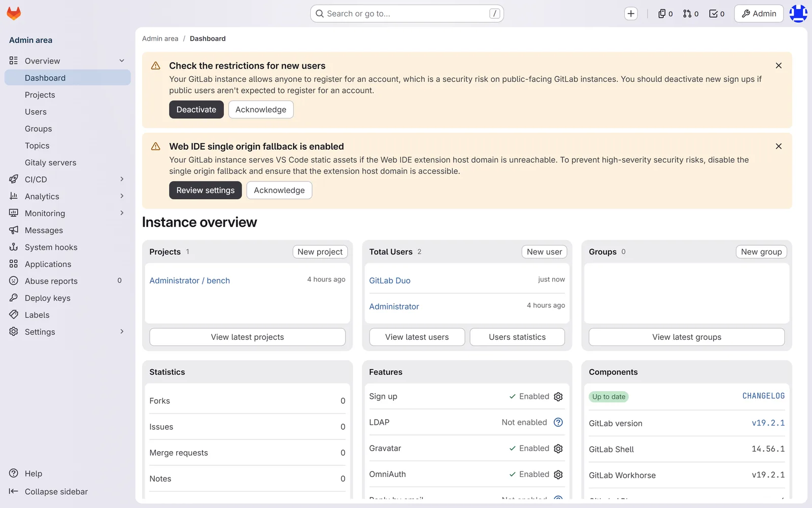Screen dimensions: 812x508
Task: Click the Settings gear sidebar icon
Action: [14, 332]
